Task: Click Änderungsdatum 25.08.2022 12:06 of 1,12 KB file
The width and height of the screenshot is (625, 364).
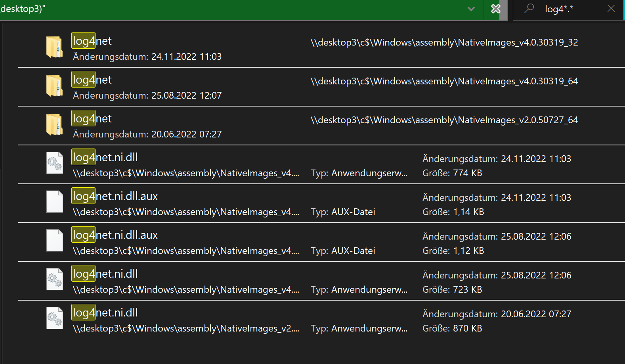Action: pyautogui.click(x=497, y=236)
